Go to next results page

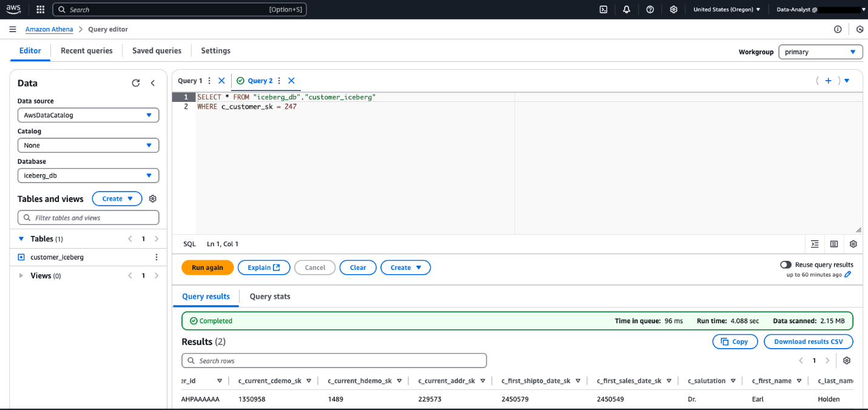click(827, 360)
